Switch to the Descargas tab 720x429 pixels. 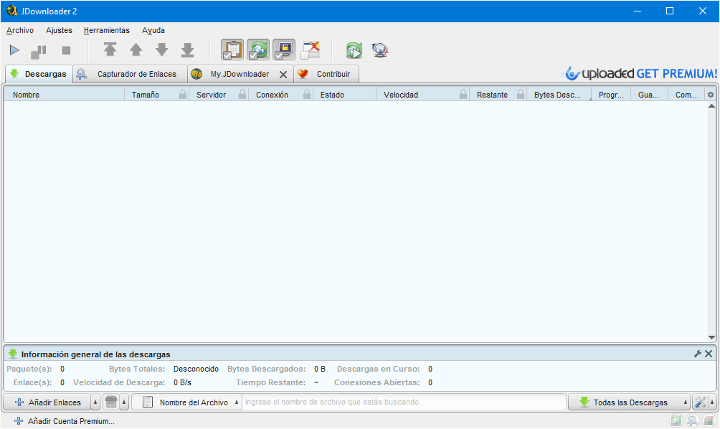(x=39, y=74)
